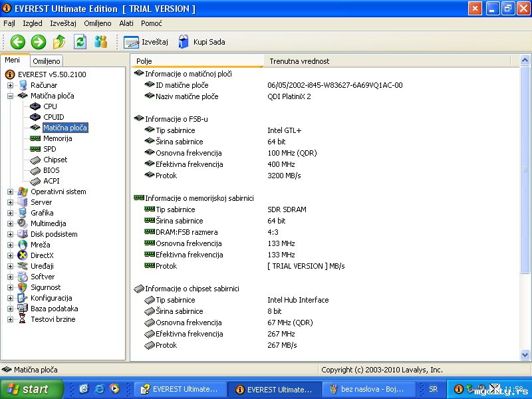The width and height of the screenshot is (532, 399).
Task: Click the green Forward arrow toolbar icon
Action: [39, 42]
